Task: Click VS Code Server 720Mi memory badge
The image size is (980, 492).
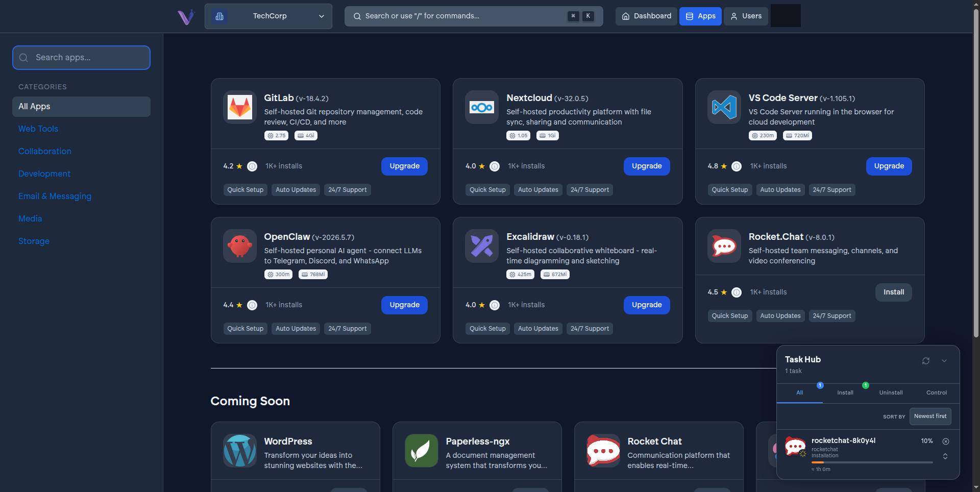Action: point(798,136)
